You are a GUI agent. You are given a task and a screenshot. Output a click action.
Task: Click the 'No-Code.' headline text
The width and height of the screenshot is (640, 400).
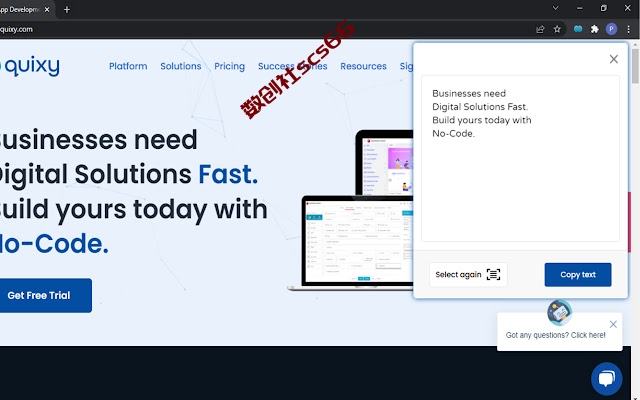54,244
